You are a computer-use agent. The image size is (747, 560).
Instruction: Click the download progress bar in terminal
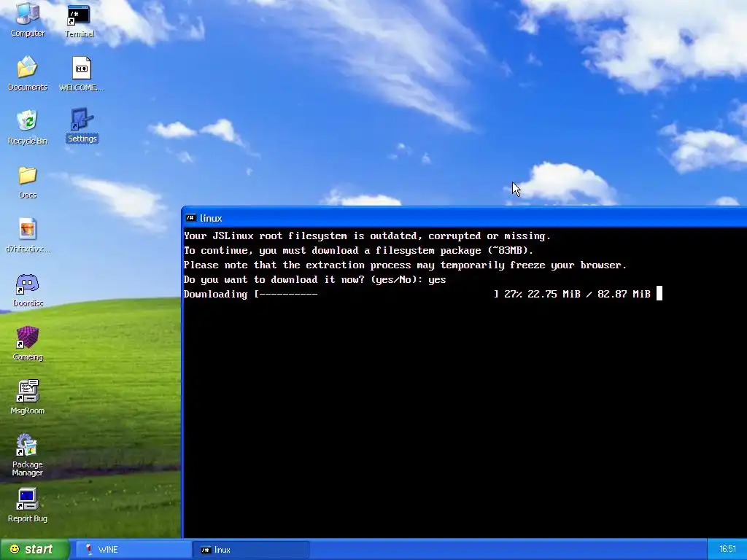point(376,294)
